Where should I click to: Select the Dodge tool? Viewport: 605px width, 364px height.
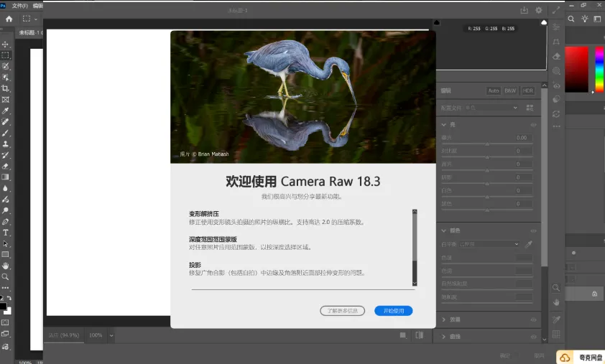click(6, 210)
